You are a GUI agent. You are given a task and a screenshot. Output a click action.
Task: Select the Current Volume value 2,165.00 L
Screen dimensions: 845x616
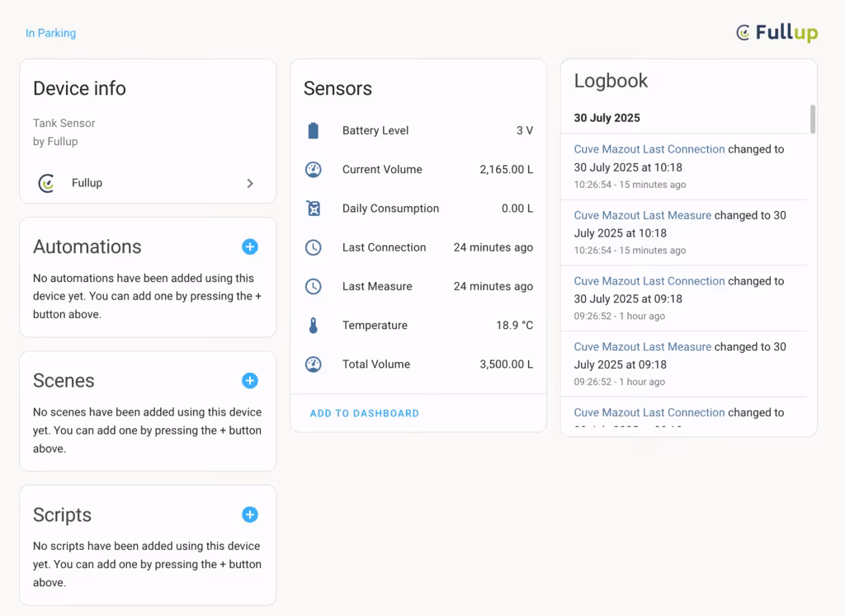pyautogui.click(x=506, y=170)
